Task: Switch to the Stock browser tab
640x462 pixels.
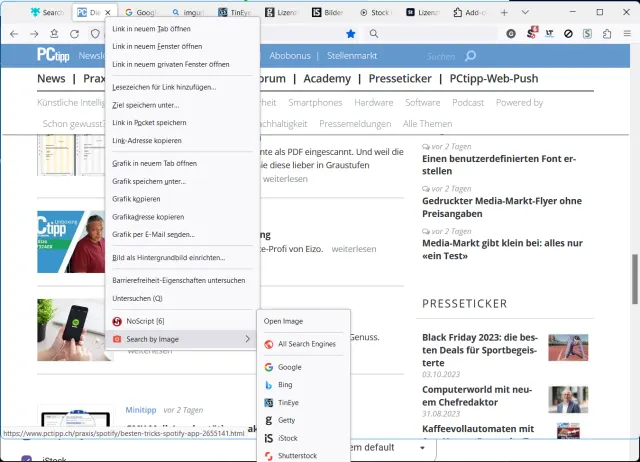Action: tap(376, 13)
